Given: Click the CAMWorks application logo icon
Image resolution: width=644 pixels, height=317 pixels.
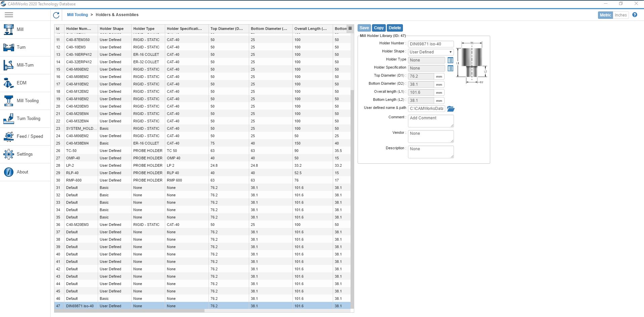Looking at the screenshot, I should click(x=3, y=4).
